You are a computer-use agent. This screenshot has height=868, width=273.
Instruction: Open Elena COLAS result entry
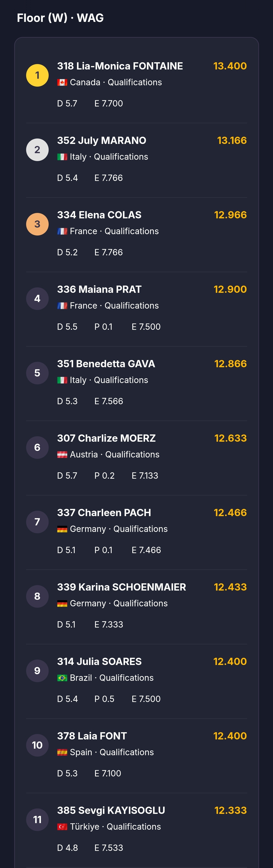tap(136, 235)
